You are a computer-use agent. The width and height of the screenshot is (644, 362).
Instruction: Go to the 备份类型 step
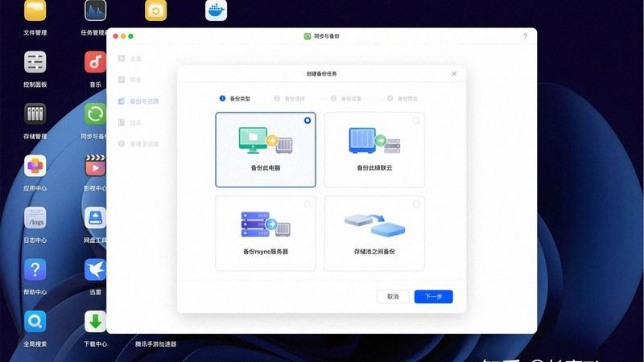235,98
